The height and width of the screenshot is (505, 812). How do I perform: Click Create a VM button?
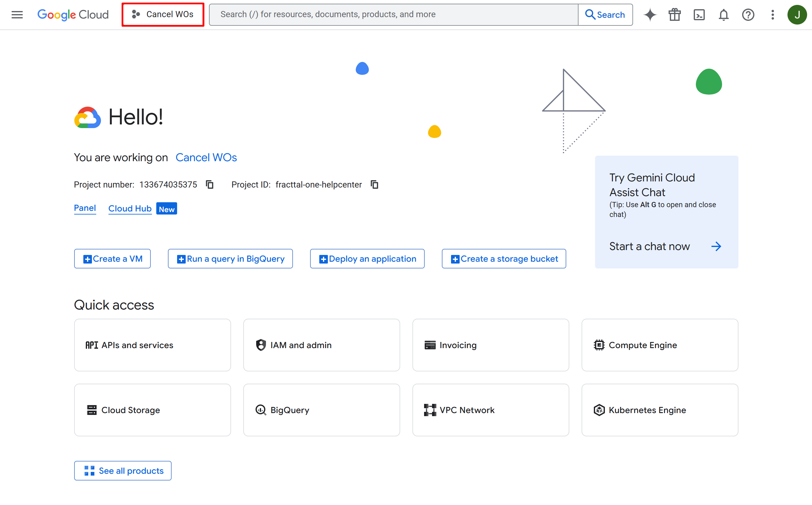pyautogui.click(x=112, y=259)
